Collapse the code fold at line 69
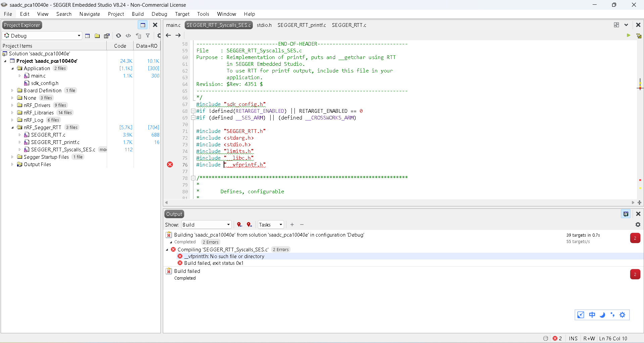 [x=193, y=118]
